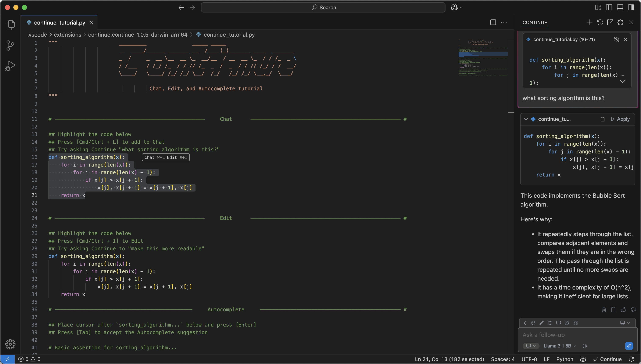Image resolution: width=641 pixels, height=364 pixels.
Task: Click the title bar Search box
Action: (x=323, y=7)
